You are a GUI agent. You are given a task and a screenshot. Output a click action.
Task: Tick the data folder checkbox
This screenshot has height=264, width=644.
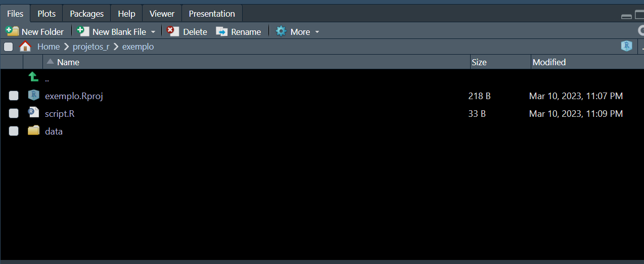pyautogui.click(x=14, y=131)
